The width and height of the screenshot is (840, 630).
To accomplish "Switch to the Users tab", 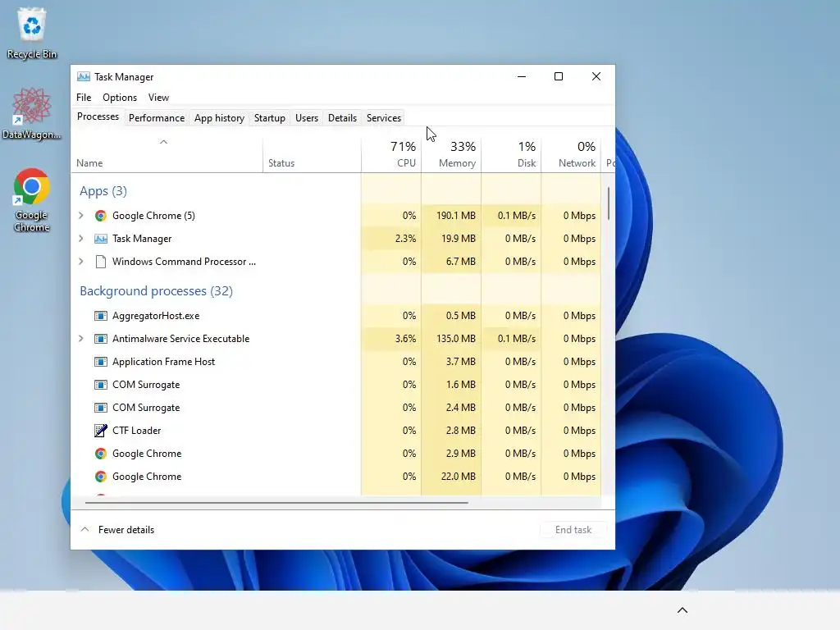I will 307,118.
